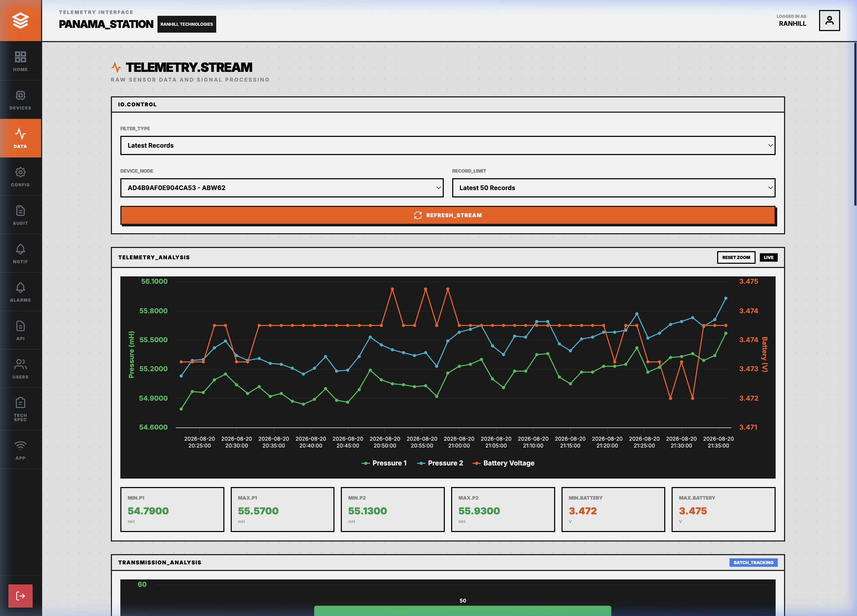
Task: Click the refresh arrows icon
Action: tap(417, 215)
